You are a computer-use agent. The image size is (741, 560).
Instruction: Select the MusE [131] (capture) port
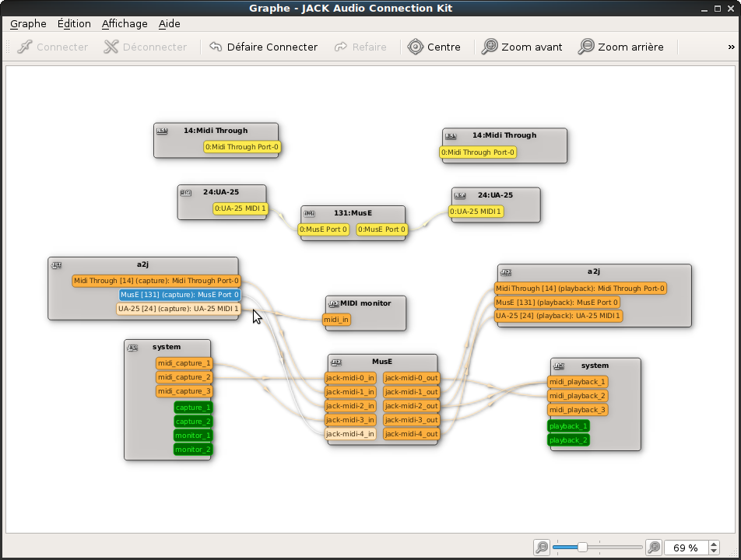180,295
